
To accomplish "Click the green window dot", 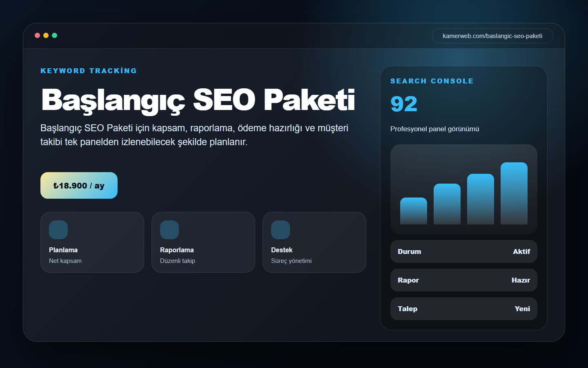I will [54, 36].
